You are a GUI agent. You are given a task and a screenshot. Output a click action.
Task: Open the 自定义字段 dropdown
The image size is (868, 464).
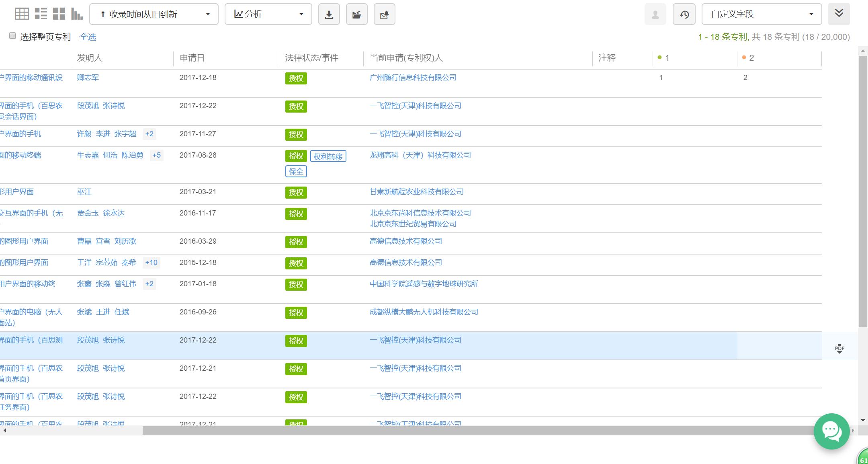[762, 14]
